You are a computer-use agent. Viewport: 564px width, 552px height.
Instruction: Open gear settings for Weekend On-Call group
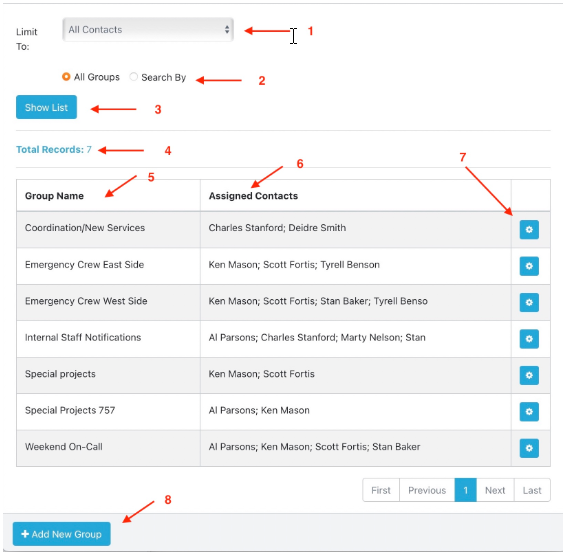529,448
